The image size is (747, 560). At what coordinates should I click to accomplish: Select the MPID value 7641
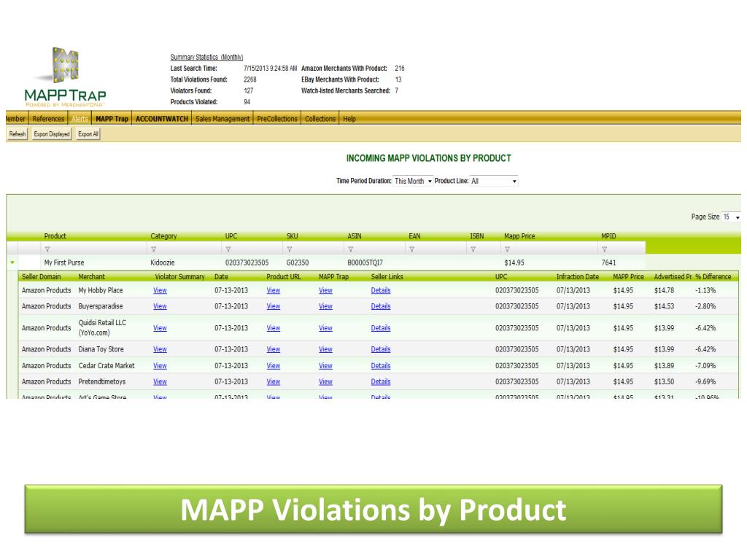[x=609, y=262]
